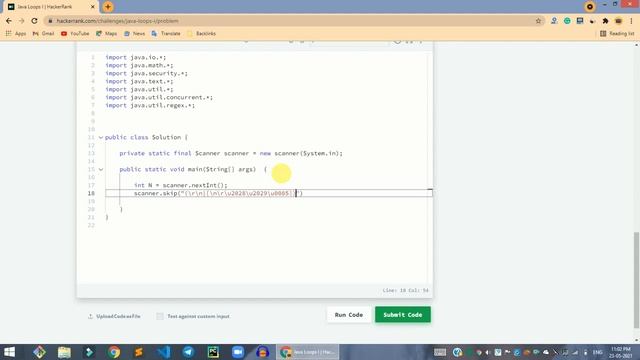
Task: Open Sublime Text from the taskbar
Action: point(139,352)
